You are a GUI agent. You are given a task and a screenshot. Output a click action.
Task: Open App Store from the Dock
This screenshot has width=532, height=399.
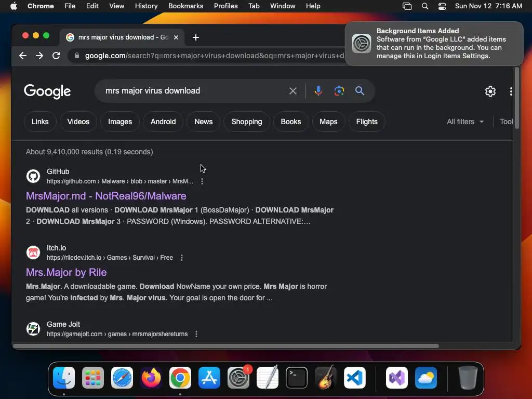(x=209, y=378)
